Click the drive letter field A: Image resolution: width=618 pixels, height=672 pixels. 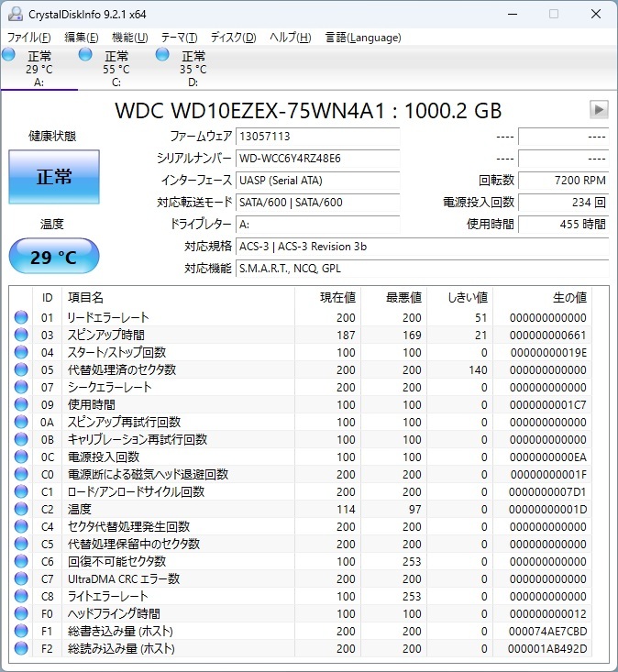(317, 225)
